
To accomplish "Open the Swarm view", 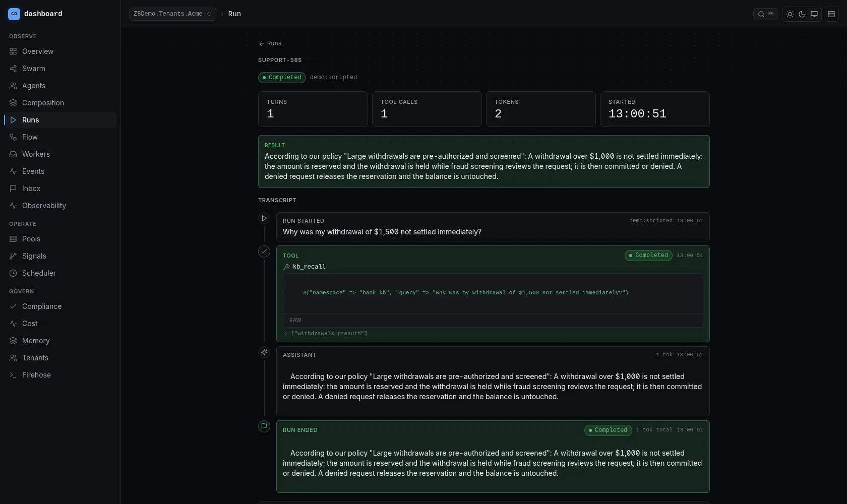I will pyautogui.click(x=60, y=69).
